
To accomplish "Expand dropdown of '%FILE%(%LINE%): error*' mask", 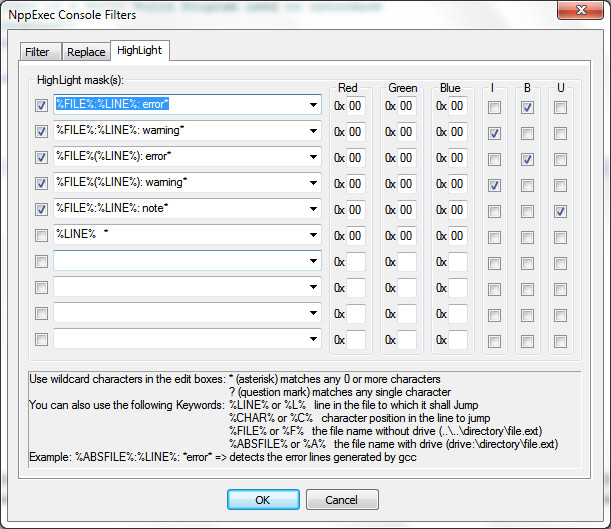I will [x=313, y=157].
